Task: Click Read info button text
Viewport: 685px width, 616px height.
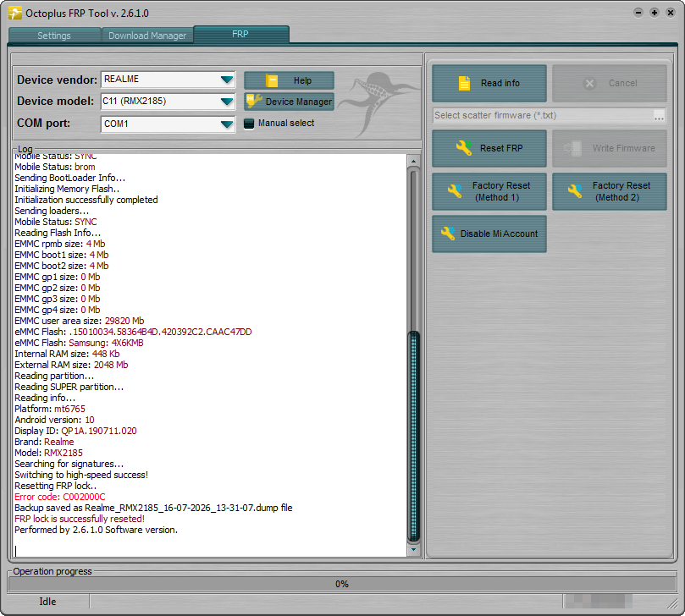Action: (x=500, y=83)
